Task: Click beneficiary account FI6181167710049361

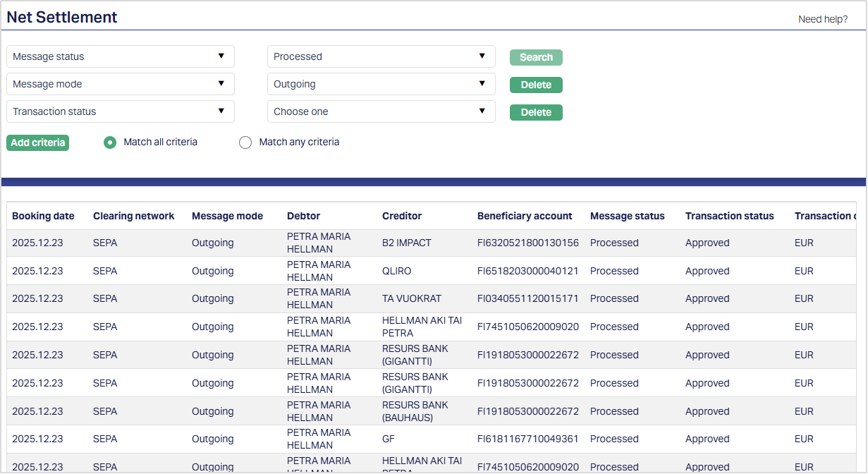Action: 528,439
